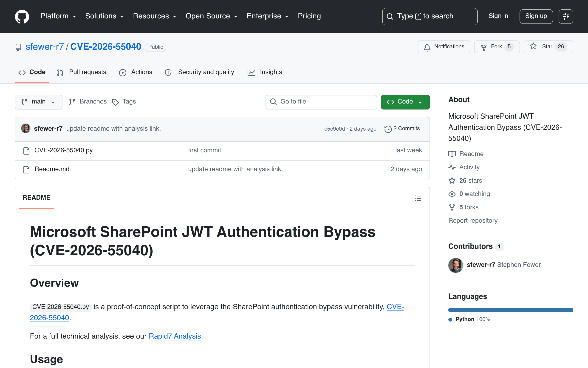Click the sfewer-r7 owner link
The width and height of the screenshot is (588, 368).
[x=45, y=47]
